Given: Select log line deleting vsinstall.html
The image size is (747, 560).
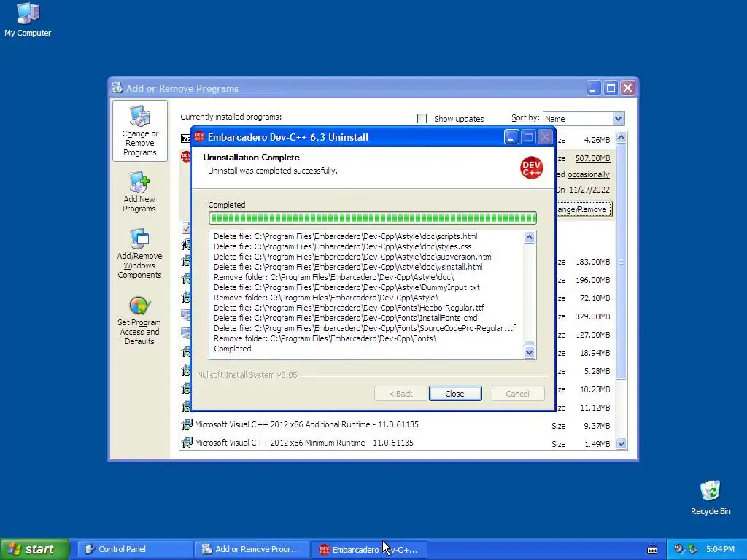Looking at the screenshot, I should click(x=348, y=267).
